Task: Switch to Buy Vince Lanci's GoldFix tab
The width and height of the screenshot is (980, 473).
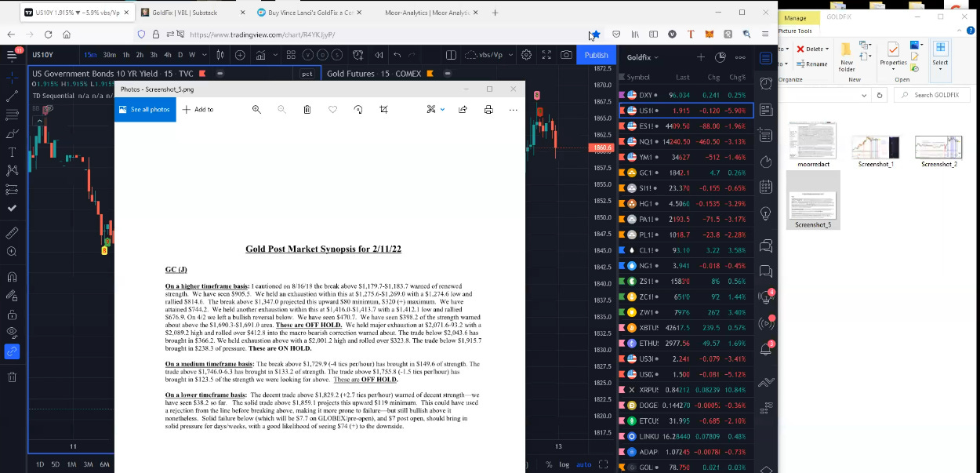Action: [x=308, y=13]
